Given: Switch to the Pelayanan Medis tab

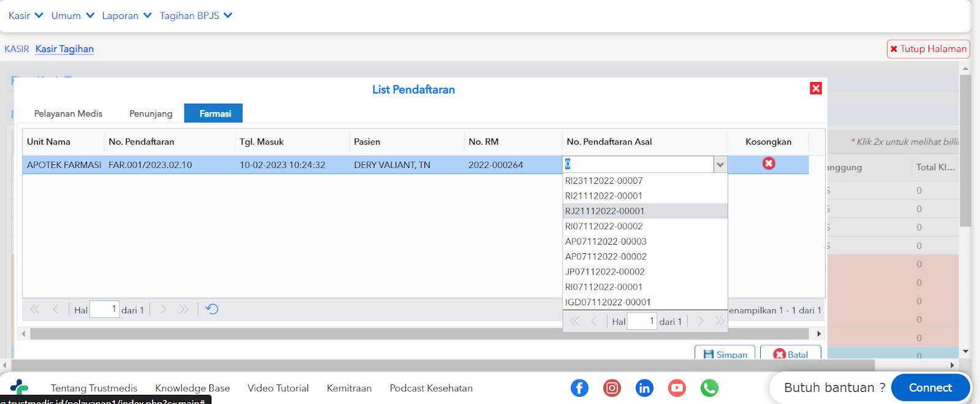Looking at the screenshot, I should click(68, 113).
